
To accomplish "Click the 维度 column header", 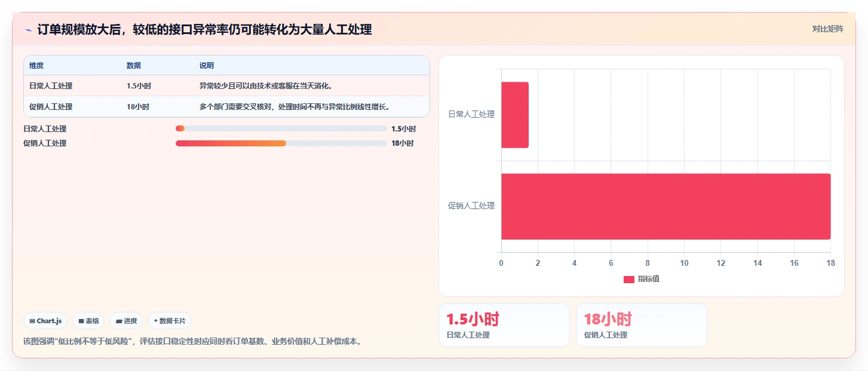I will (36, 66).
